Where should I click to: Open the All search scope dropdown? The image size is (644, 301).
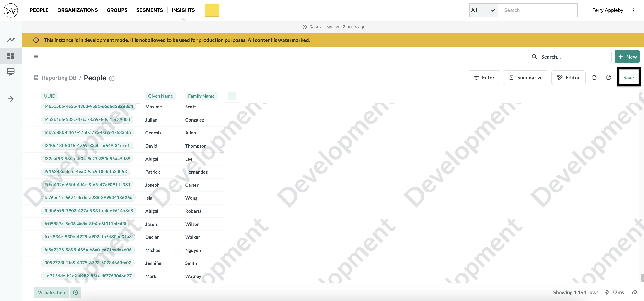[483, 10]
